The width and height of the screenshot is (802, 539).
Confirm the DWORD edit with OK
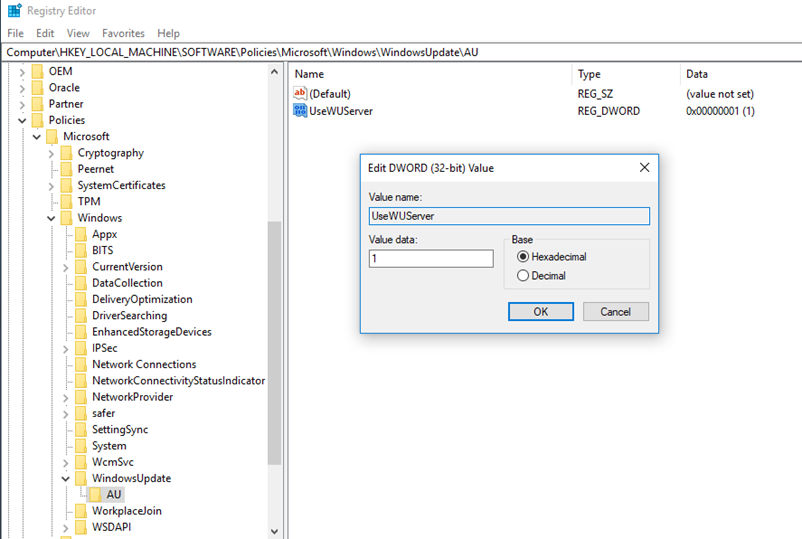click(541, 311)
